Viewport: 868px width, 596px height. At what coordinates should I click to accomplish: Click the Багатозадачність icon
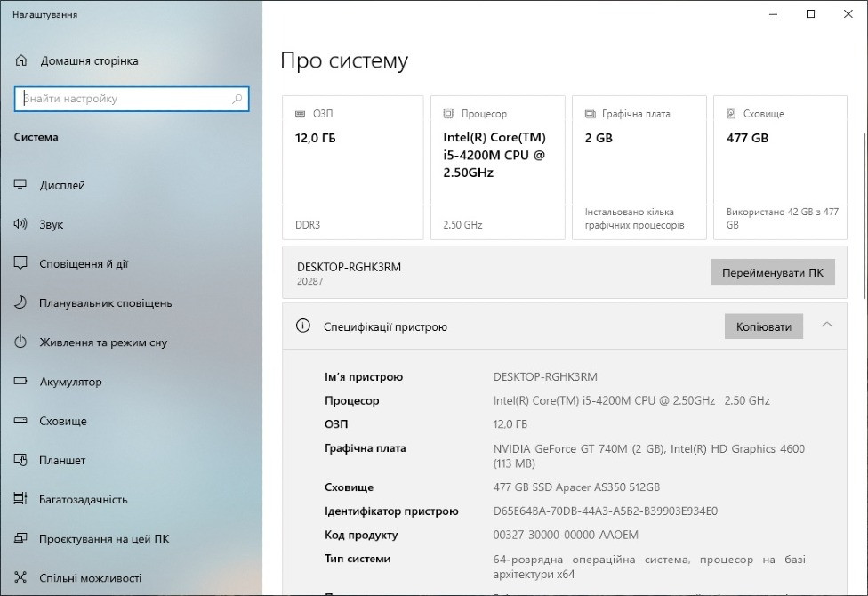(20, 499)
